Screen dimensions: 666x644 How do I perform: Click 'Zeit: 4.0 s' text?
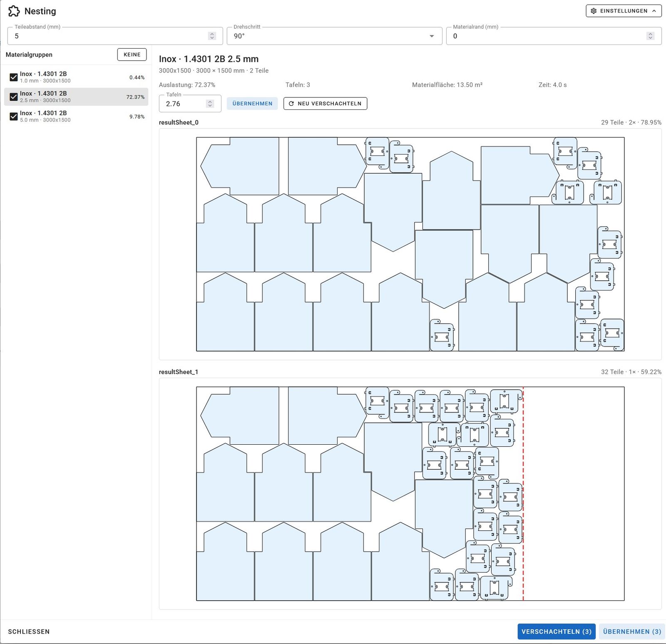[552, 85]
